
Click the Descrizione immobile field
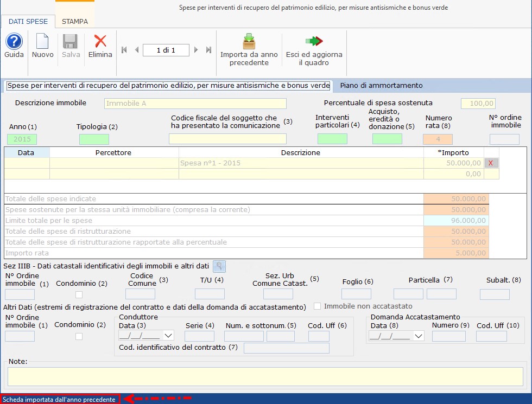pyautogui.click(x=195, y=104)
